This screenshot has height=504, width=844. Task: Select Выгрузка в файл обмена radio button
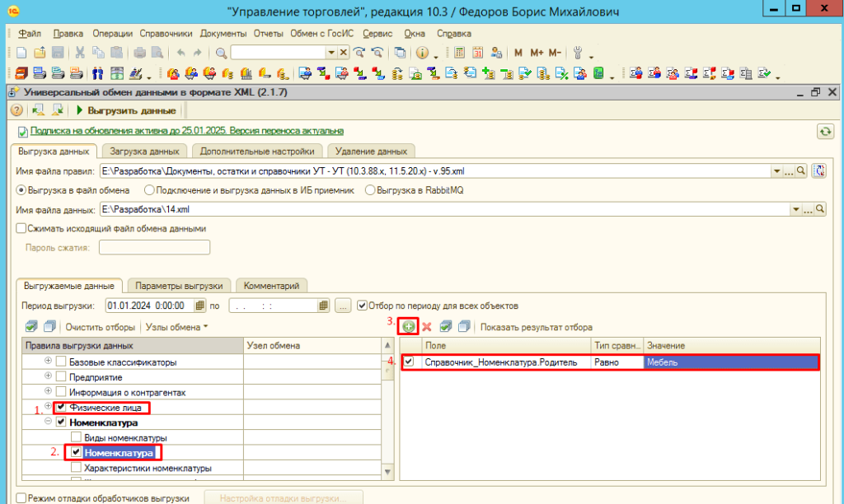[x=21, y=190]
